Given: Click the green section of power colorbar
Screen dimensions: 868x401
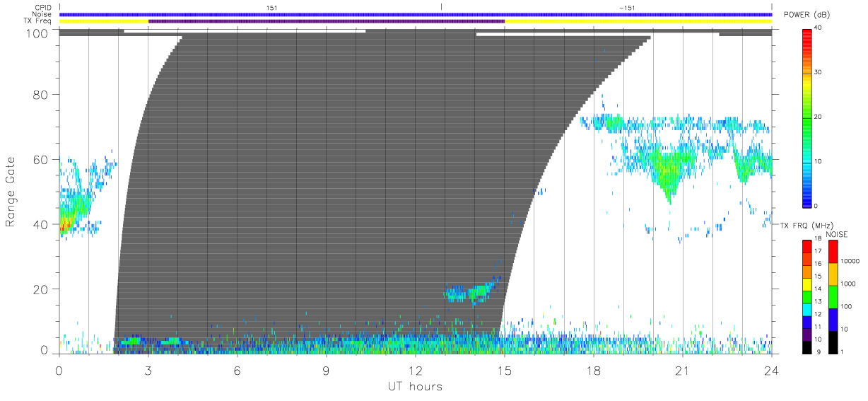Looking at the screenshot, I should pyautogui.click(x=807, y=117).
